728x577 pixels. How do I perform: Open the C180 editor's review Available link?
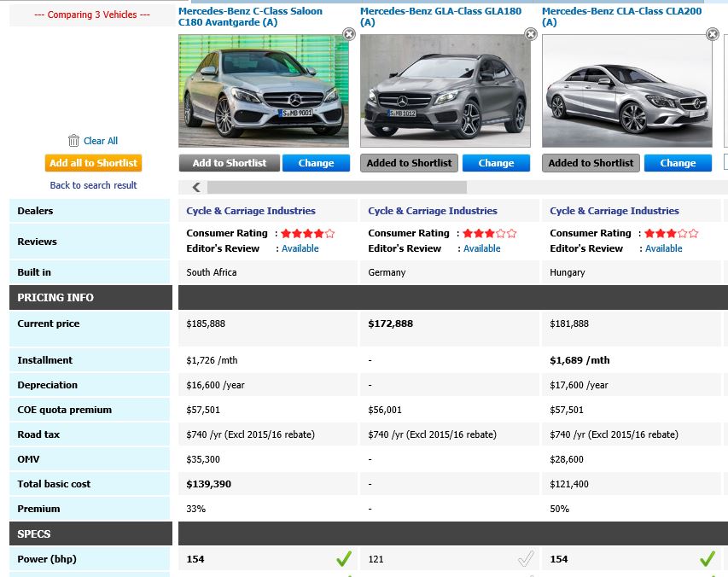tap(300, 248)
